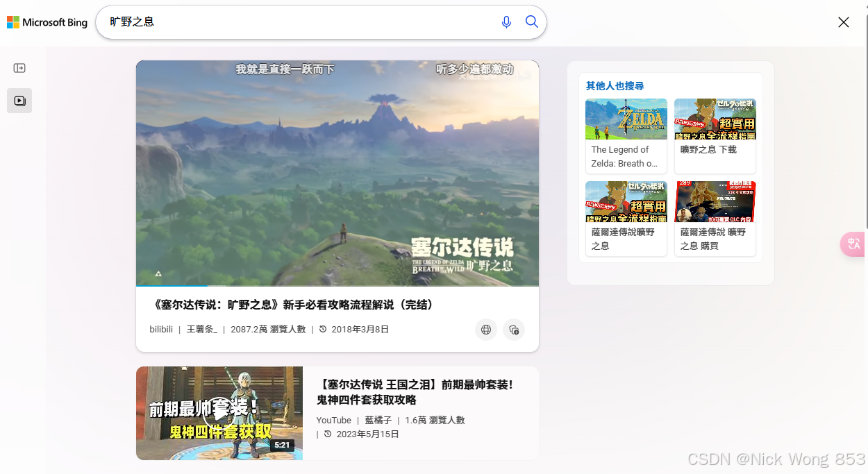Activate voice search with the microphone icon
The width and height of the screenshot is (868, 474).
506,22
